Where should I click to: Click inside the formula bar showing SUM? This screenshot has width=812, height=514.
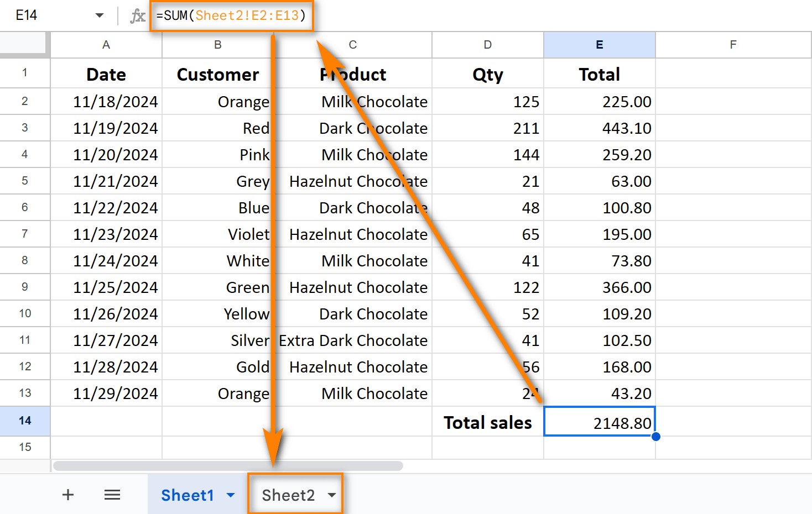point(232,15)
